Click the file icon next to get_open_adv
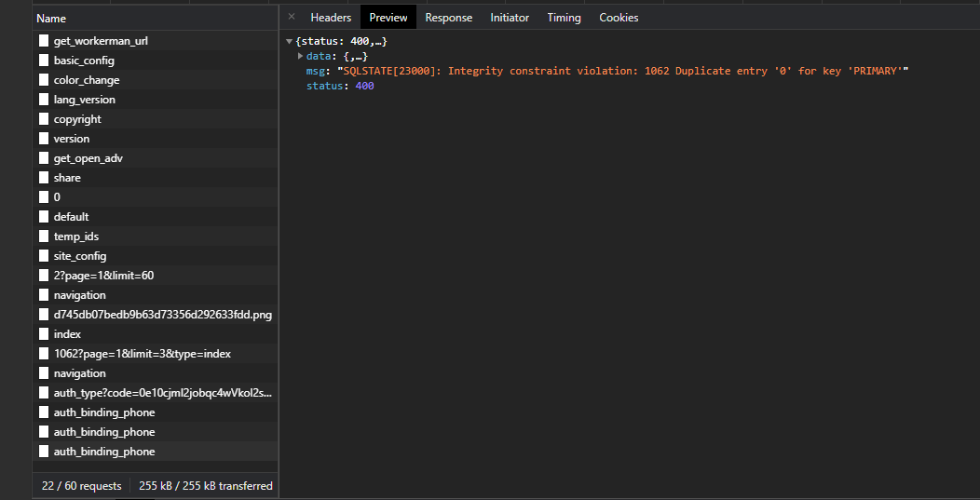Screen dimensions: 980x500 [x=43, y=158]
